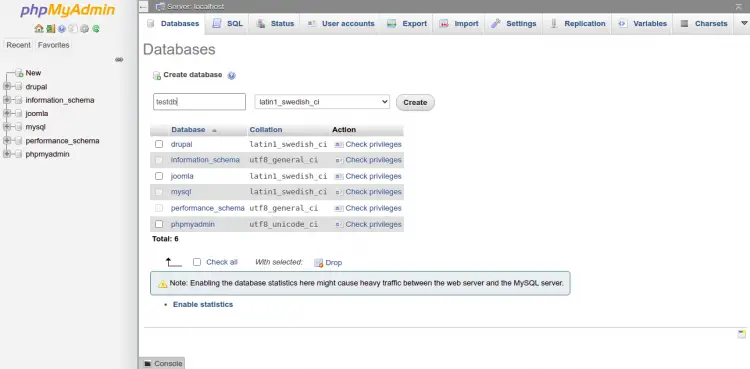Open the phpMyAdmin documentation icon
Viewport: 750px width, 369px height.
click(x=62, y=29)
